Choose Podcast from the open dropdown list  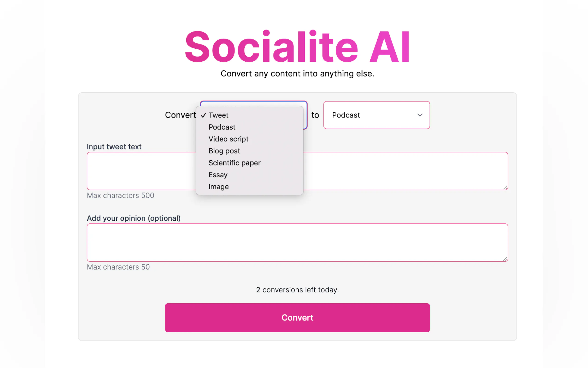pos(222,127)
